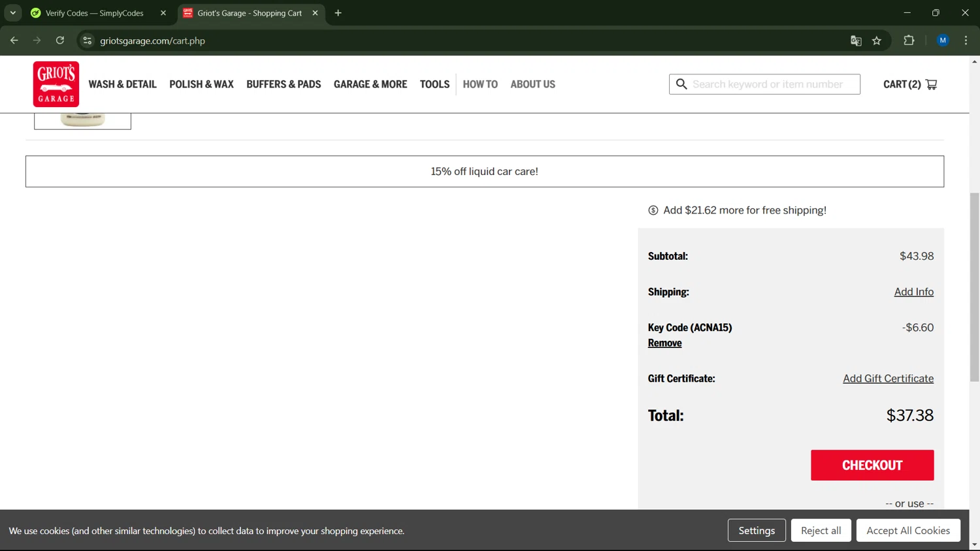Click the cart product thumbnail image
This screenshot has height=551, width=980.
point(82,121)
